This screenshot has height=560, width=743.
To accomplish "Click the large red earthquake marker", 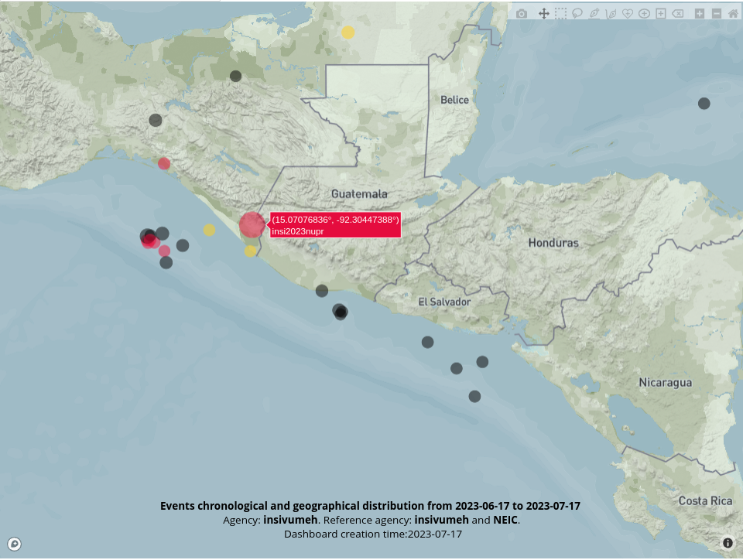I will 252,224.
